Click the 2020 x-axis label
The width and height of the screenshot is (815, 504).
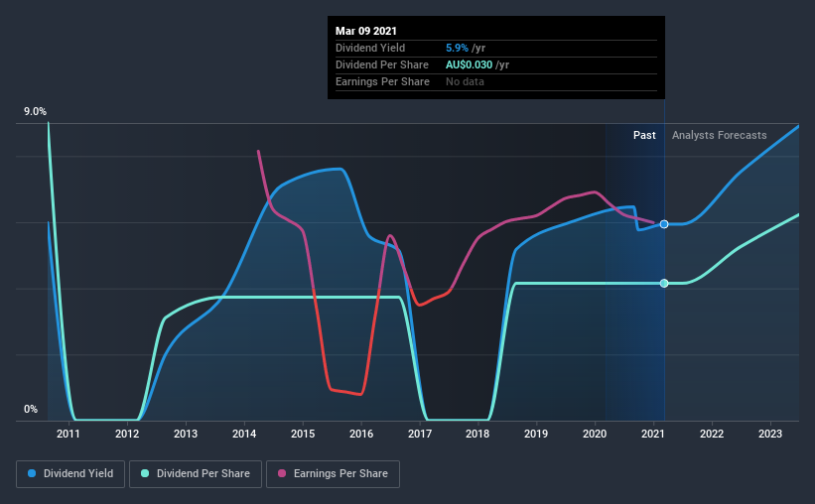595,434
